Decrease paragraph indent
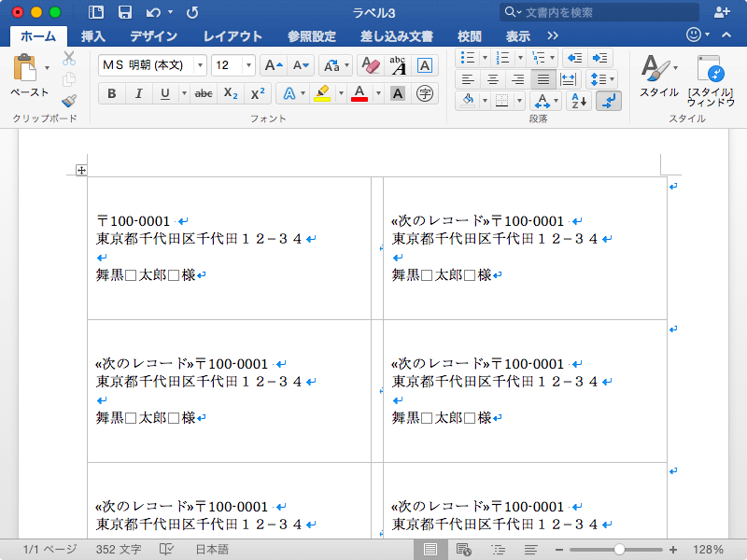This screenshot has width=747, height=560. click(575, 58)
